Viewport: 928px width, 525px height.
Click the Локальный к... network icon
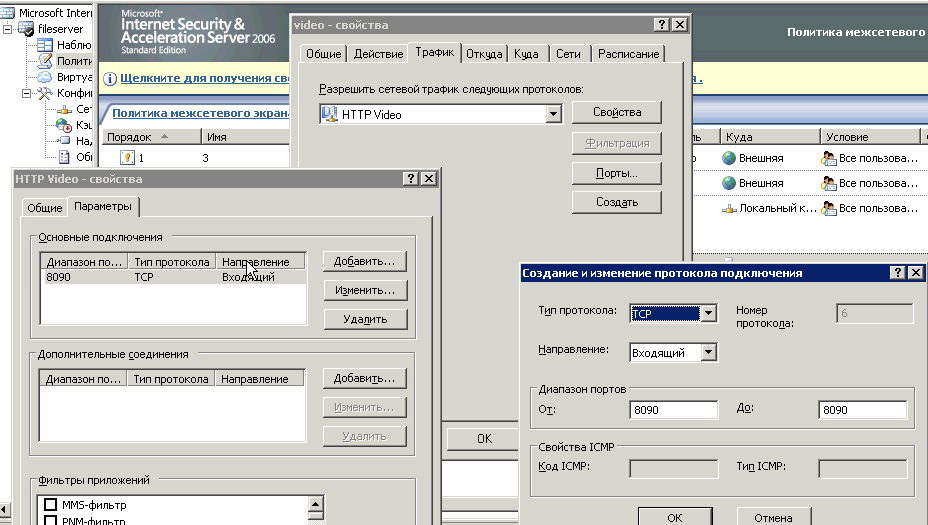pos(729,208)
